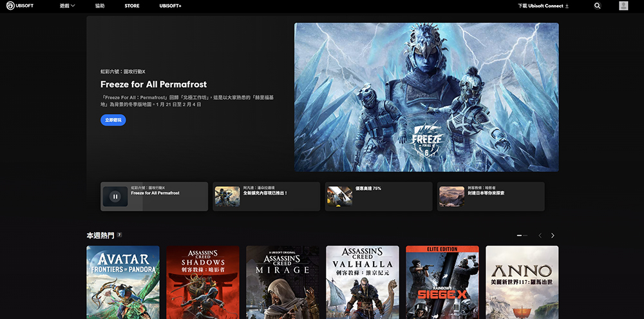Select the 優惠高達 75% slide tab
This screenshot has width=644, height=319.
pyautogui.click(x=378, y=197)
